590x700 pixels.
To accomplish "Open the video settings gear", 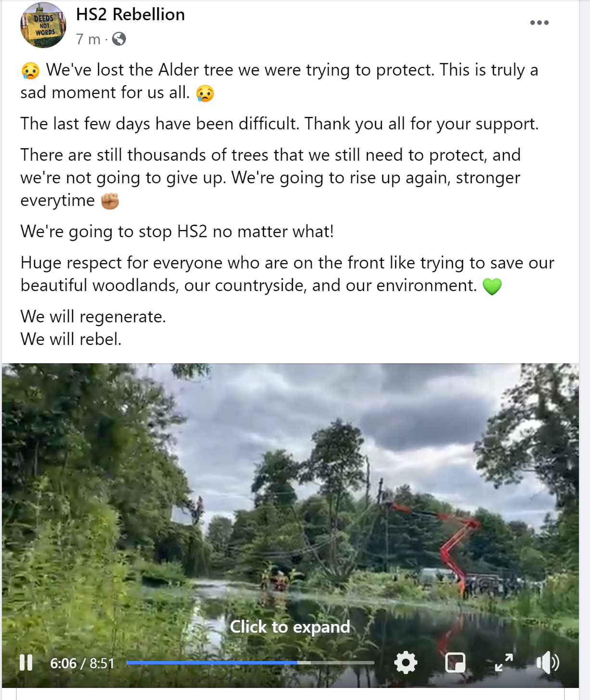I will click(406, 662).
